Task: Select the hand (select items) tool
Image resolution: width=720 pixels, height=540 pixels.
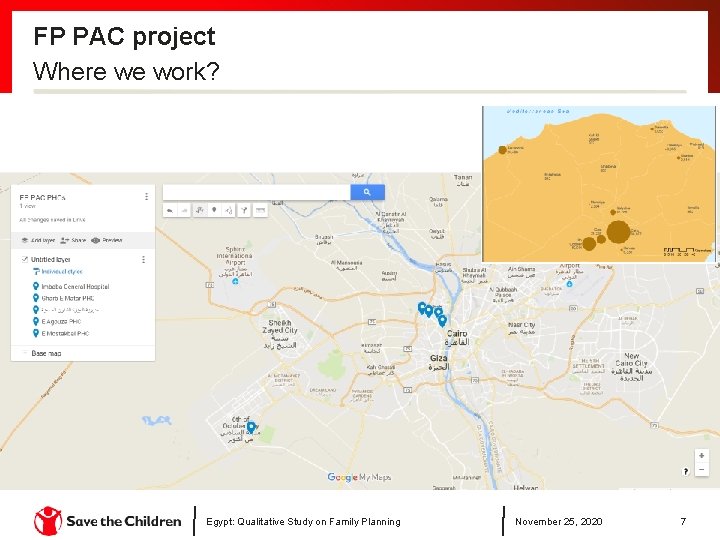Action: (x=199, y=210)
